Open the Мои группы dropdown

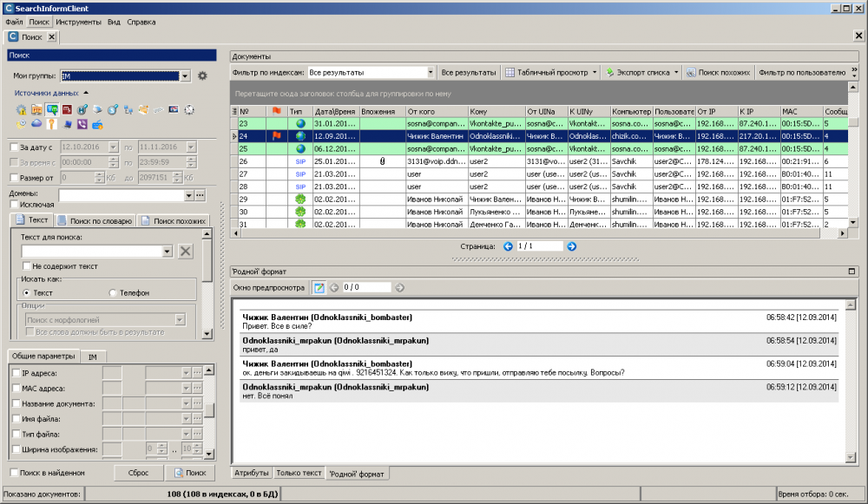[184, 76]
